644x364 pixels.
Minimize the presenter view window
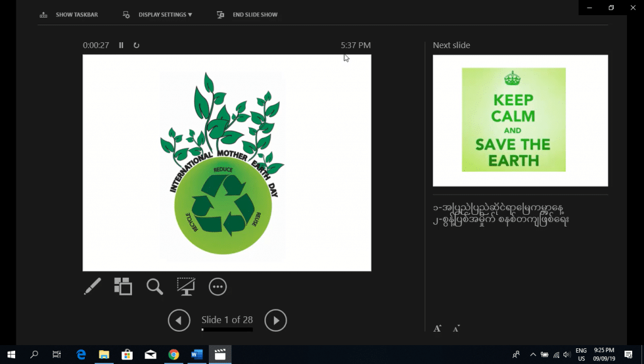coord(589,8)
